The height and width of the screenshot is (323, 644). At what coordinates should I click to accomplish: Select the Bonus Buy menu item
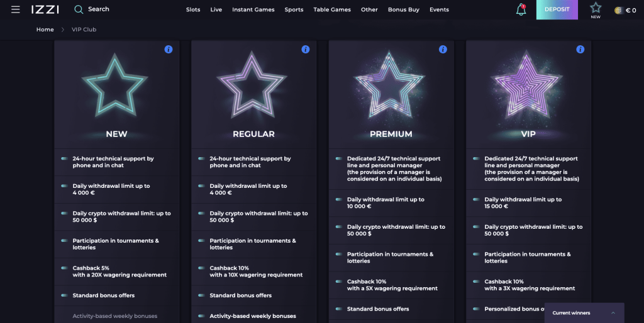404,9
